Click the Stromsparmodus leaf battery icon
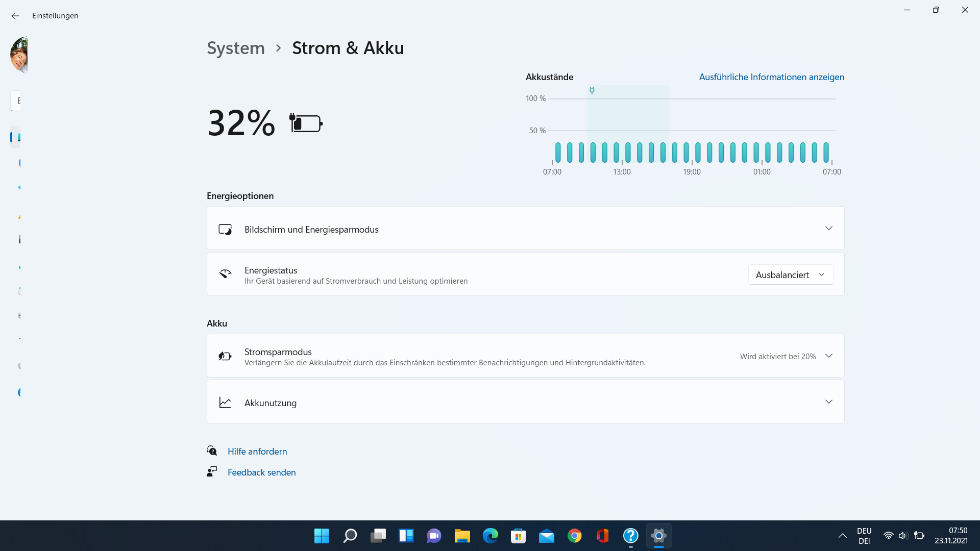The height and width of the screenshot is (551, 980). pos(225,356)
